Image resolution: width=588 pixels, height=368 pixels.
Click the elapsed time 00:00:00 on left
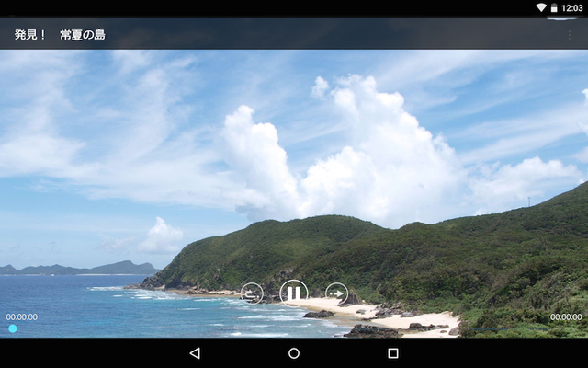pyautogui.click(x=22, y=316)
